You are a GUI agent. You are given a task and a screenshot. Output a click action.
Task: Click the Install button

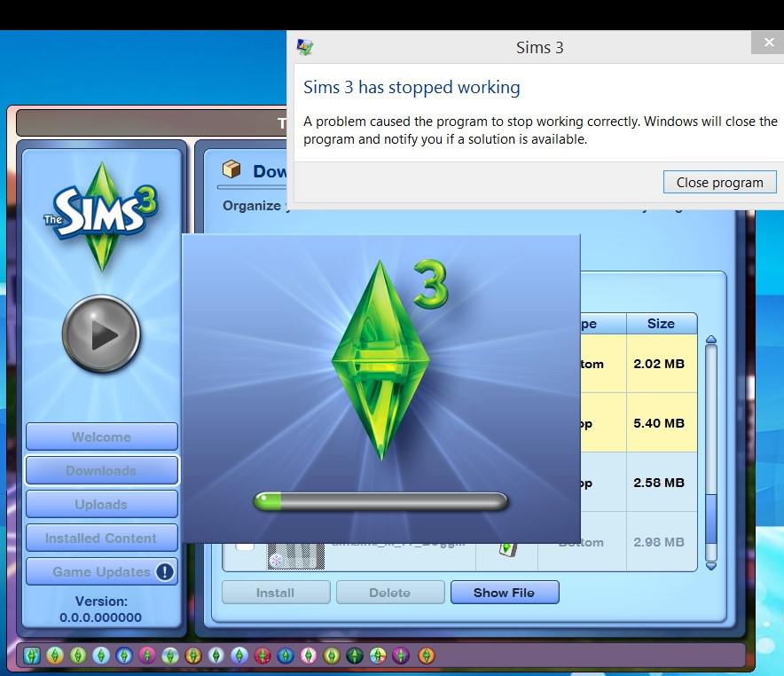(x=276, y=593)
